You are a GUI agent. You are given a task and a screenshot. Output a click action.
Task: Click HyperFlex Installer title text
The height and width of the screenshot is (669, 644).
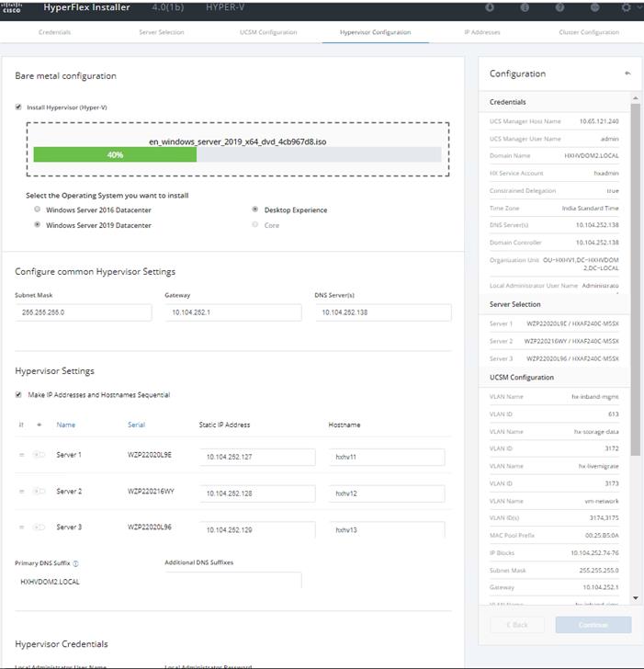click(x=86, y=7)
